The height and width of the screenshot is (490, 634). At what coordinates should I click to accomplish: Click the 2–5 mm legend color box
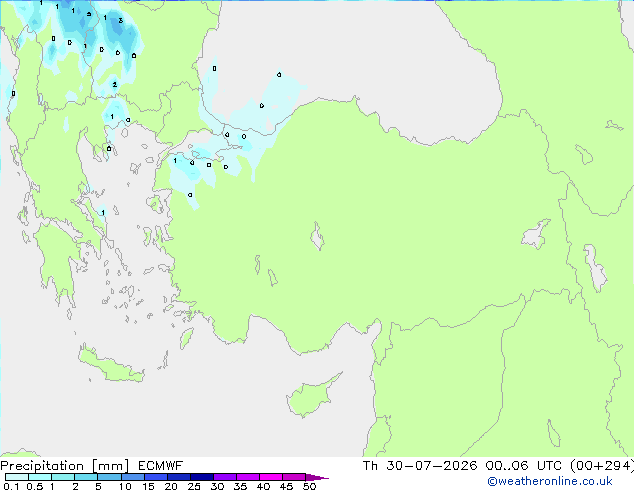(86, 477)
